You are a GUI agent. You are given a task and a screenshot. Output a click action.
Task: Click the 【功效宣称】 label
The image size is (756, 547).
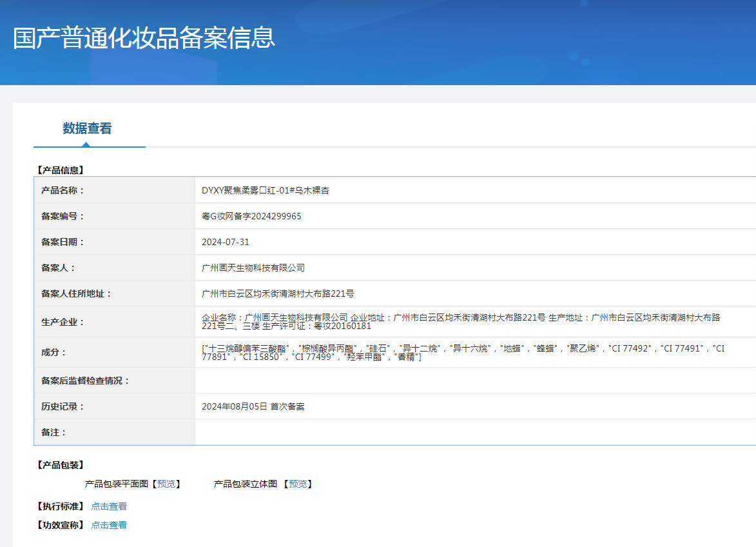(x=61, y=525)
